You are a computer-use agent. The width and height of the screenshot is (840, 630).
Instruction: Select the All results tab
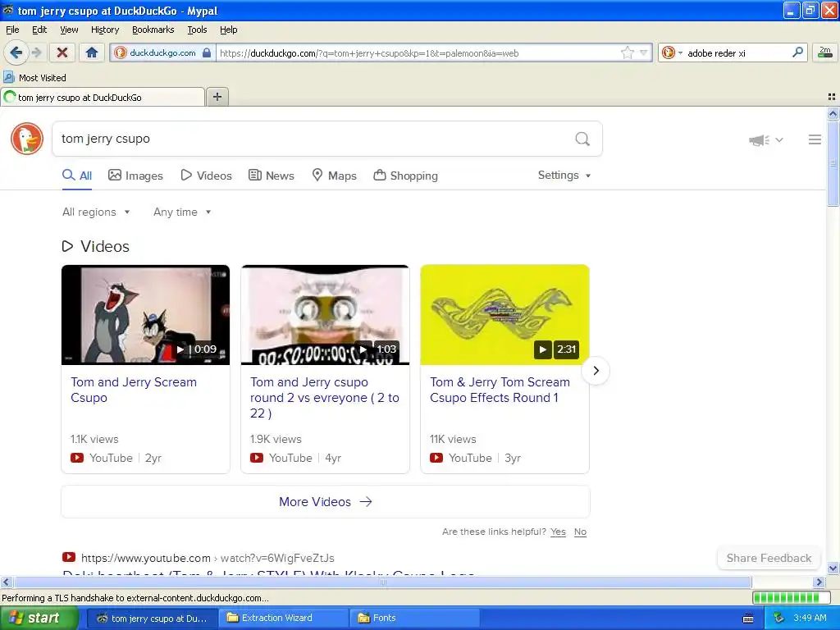tap(77, 176)
